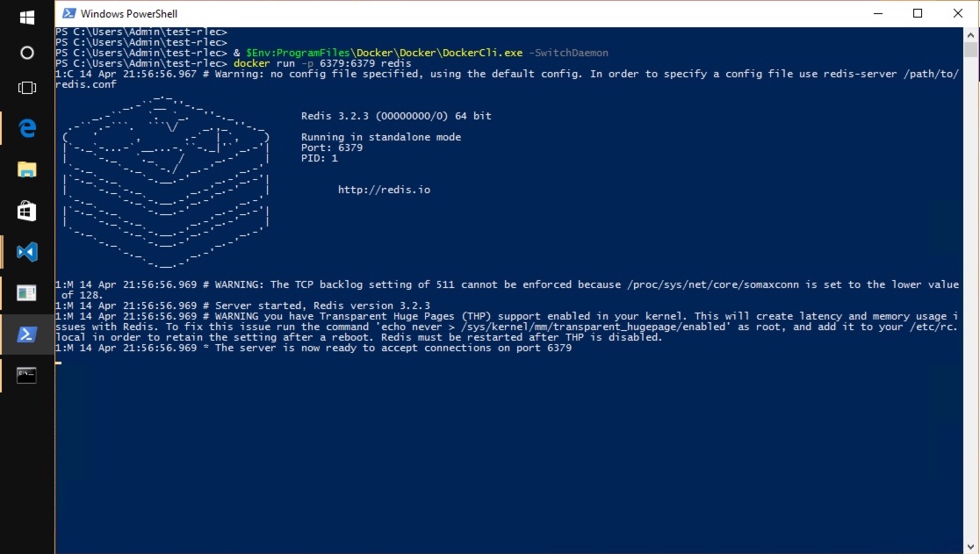Click the 'Windows PowerShell' title text
980x554 pixels.
pos(129,14)
